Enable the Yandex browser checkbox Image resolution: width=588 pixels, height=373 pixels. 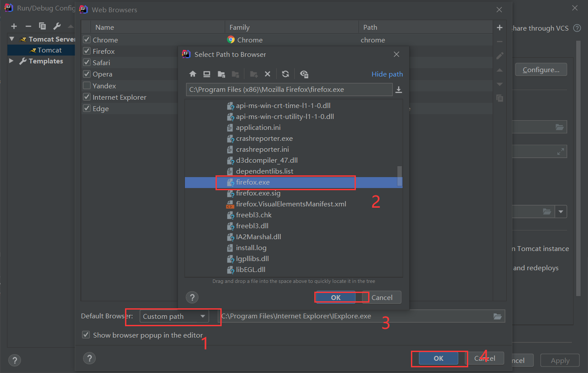point(86,85)
